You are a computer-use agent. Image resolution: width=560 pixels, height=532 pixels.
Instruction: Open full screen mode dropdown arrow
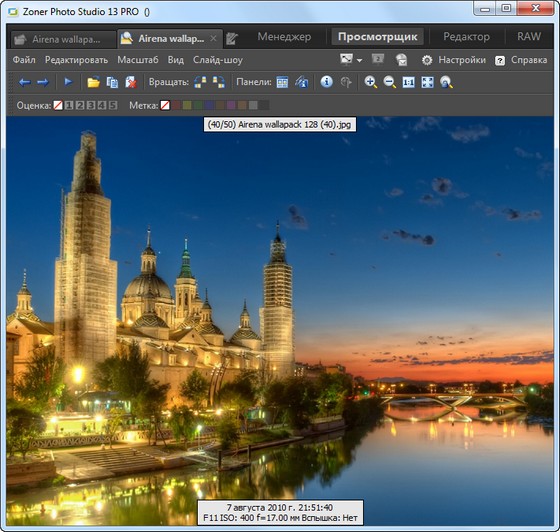point(359,60)
